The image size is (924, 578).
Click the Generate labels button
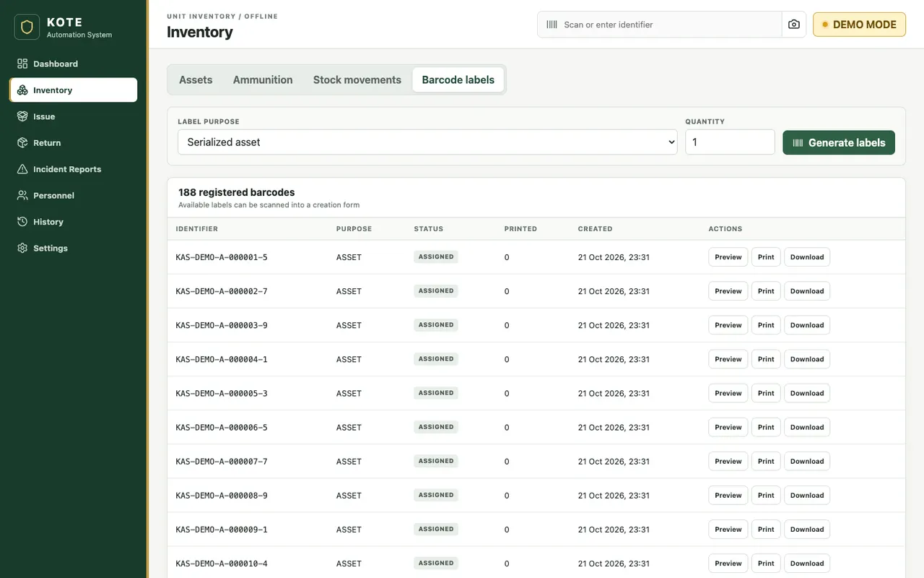[x=839, y=143]
